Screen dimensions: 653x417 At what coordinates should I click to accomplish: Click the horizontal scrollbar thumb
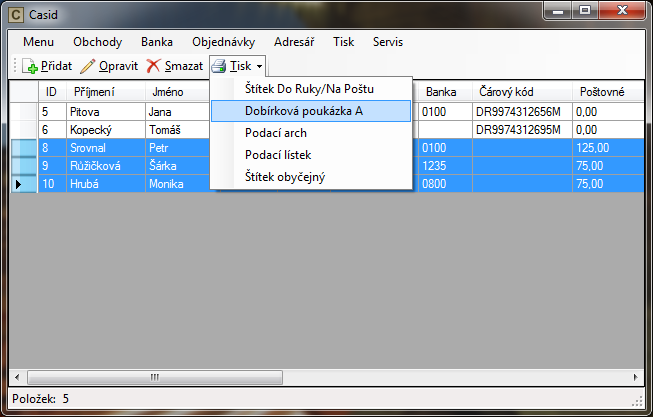[155, 377]
